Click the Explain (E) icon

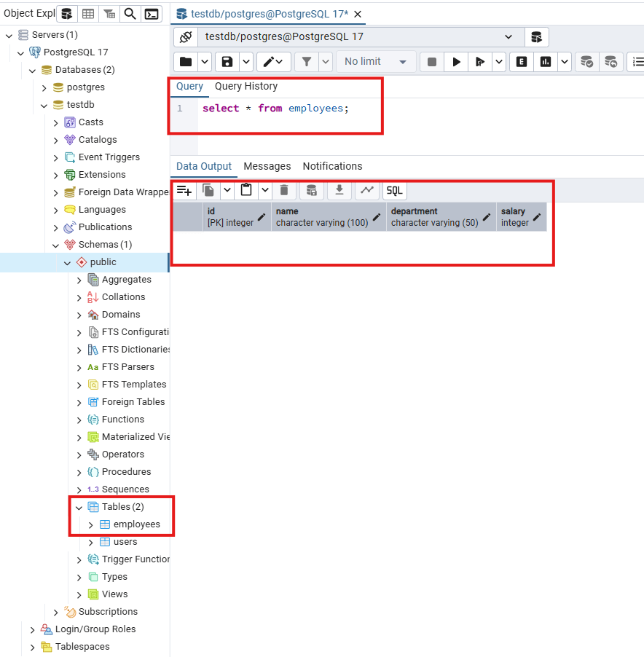[521, 62]
